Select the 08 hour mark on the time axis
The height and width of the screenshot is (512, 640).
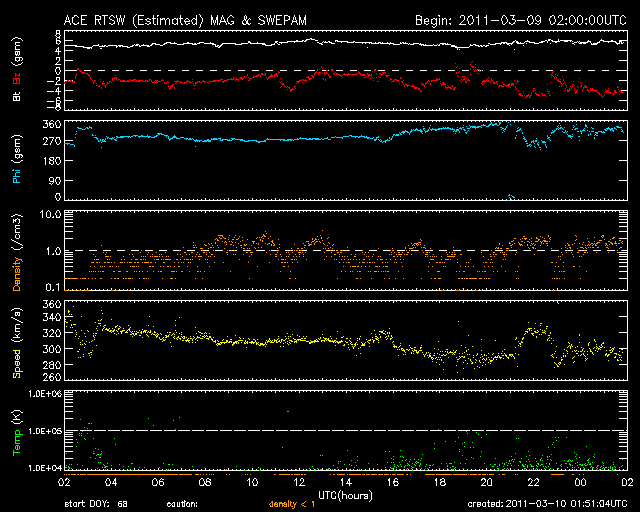(x=207, y=482)
